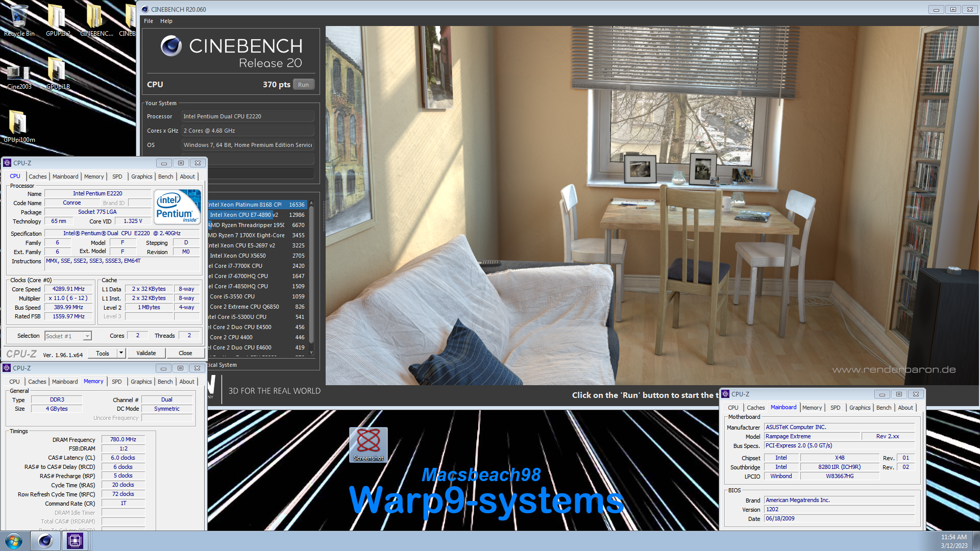Click the DRAM Frequency value 780.0 MHz
980x551 pixels.
click(123, 439)
